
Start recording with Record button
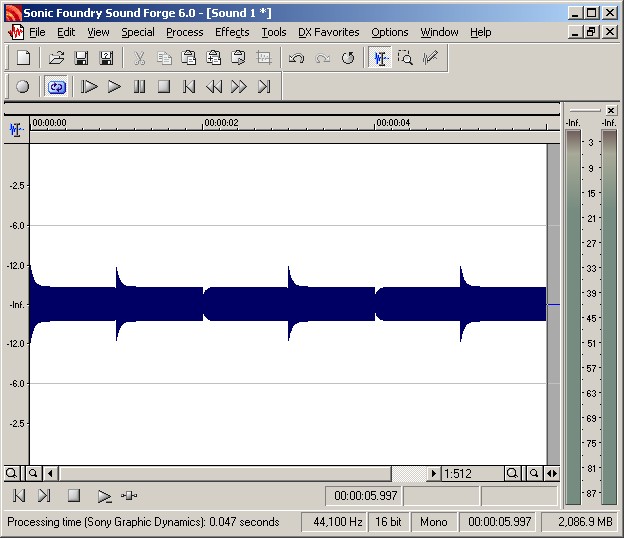tap(23, 86)
